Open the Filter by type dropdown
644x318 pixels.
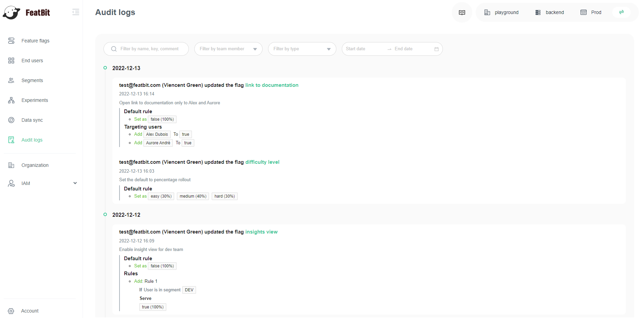(x=302, y=49)
